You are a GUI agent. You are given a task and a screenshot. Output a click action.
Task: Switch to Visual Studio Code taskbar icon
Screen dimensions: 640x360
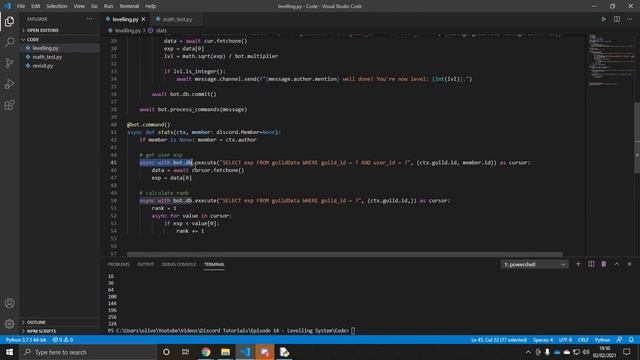245,352
